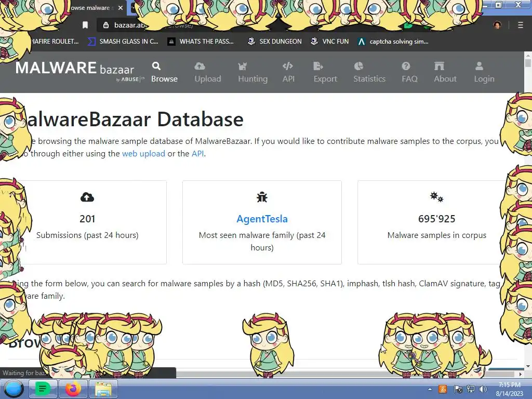
Task: Open the About page
Action: tap(445, 72)
